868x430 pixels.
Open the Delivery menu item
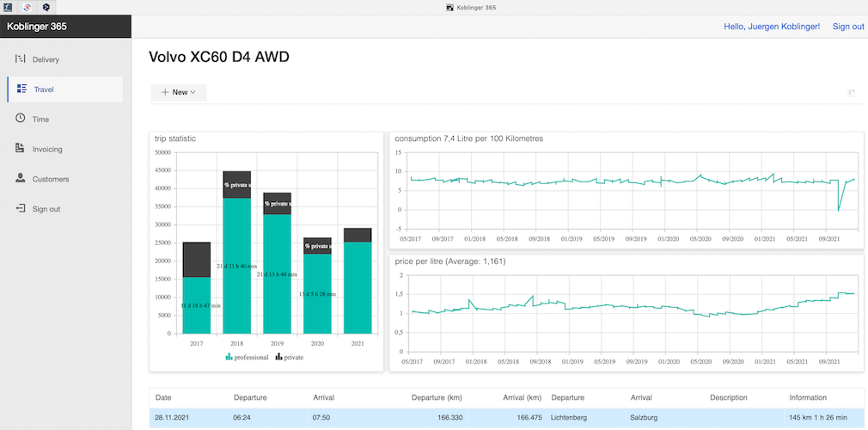click(x=46, y=59)
